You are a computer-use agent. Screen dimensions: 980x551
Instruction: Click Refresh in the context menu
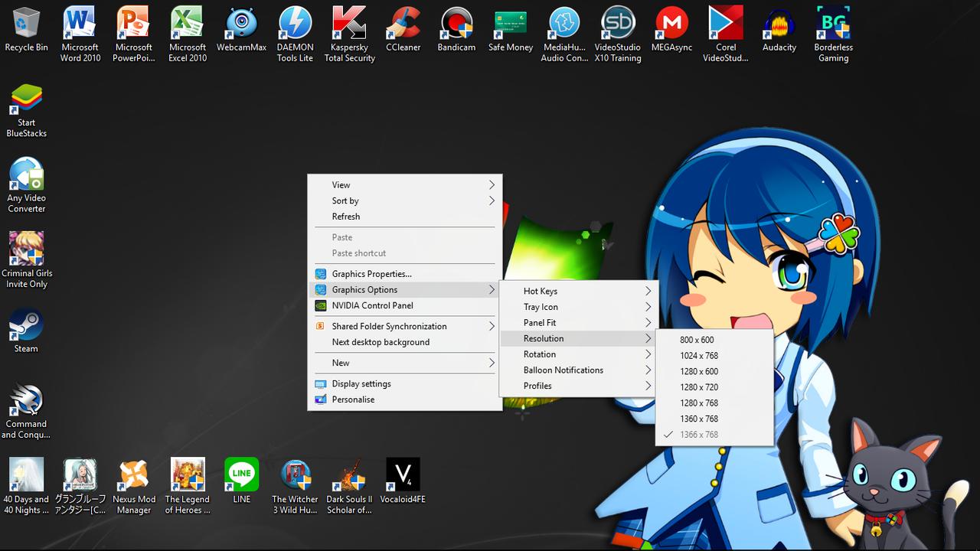point(346,217)
